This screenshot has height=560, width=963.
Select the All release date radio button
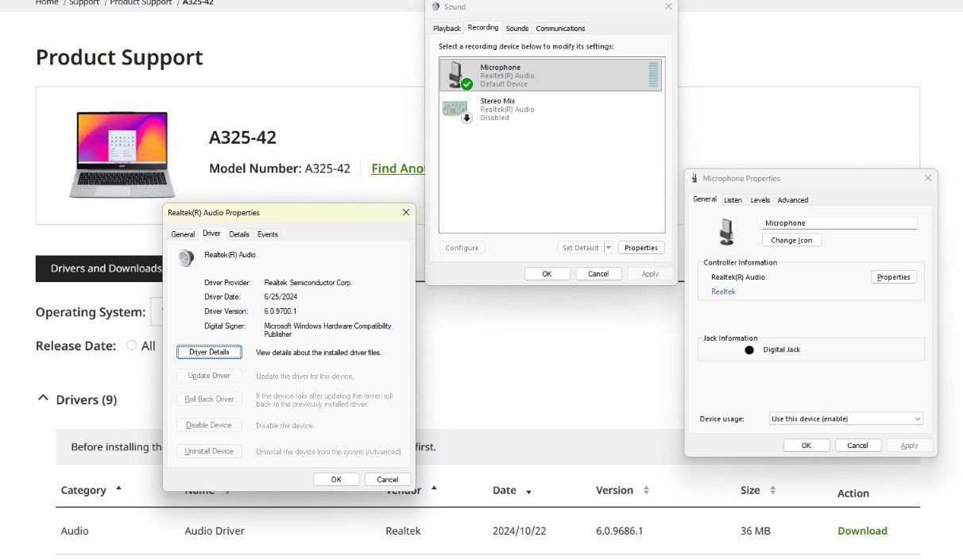[132, 346]
